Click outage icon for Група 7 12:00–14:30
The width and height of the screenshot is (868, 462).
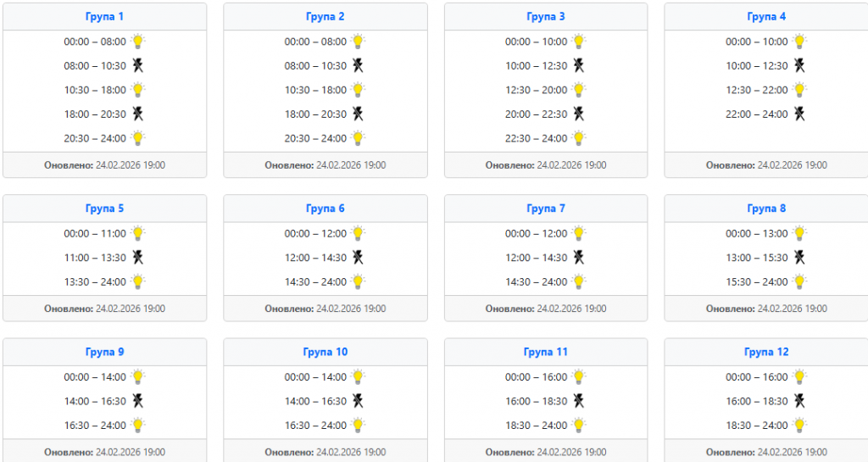coord(579,257)
